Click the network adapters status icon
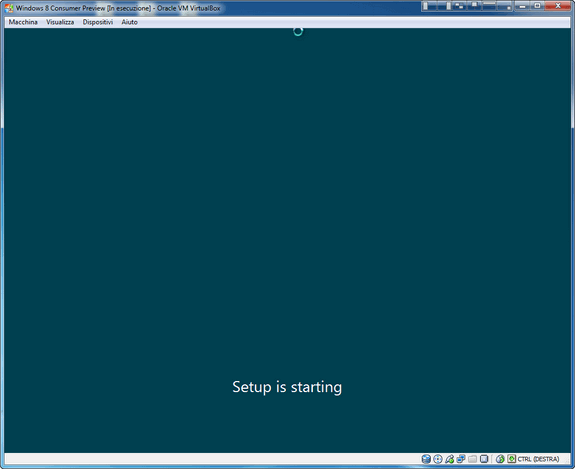The height and width of the screenshot is (469, 575). tap(461, 459)
